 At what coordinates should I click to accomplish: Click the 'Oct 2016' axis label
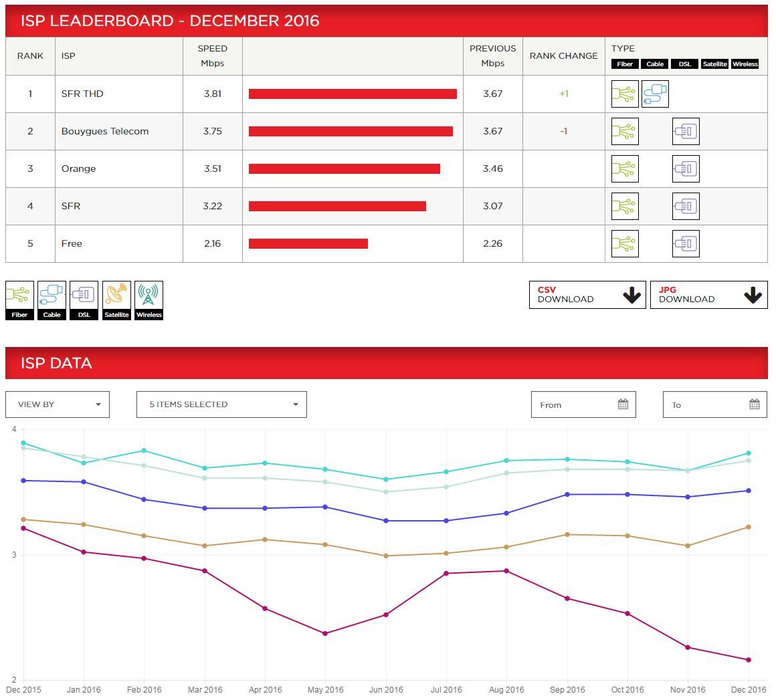627,689
